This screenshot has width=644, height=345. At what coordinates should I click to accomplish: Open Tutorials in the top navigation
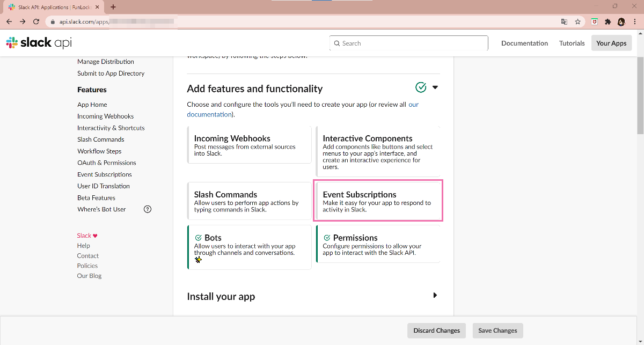[x=572, y=43]
